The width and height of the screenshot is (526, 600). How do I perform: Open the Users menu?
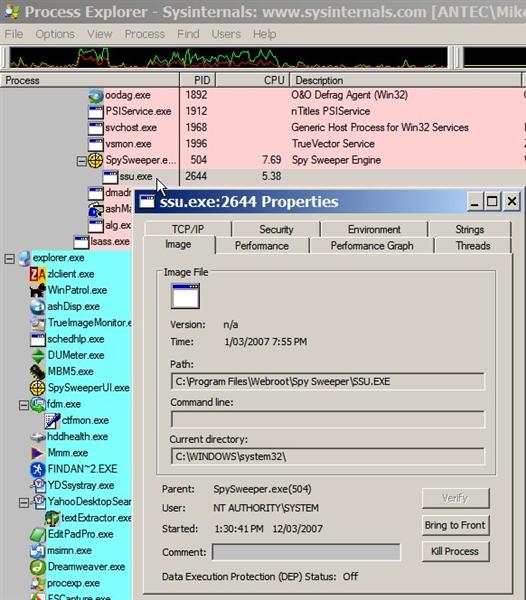pos(226,34)
